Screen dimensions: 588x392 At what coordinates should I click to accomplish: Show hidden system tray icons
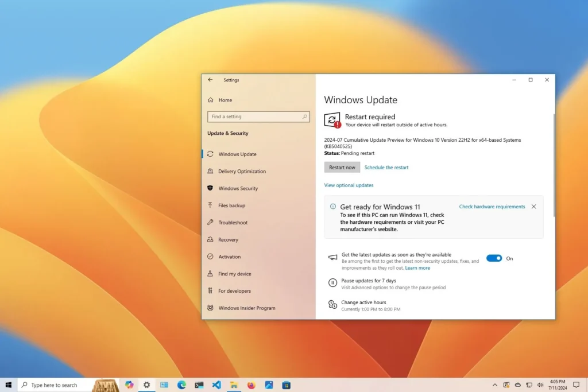494,385
